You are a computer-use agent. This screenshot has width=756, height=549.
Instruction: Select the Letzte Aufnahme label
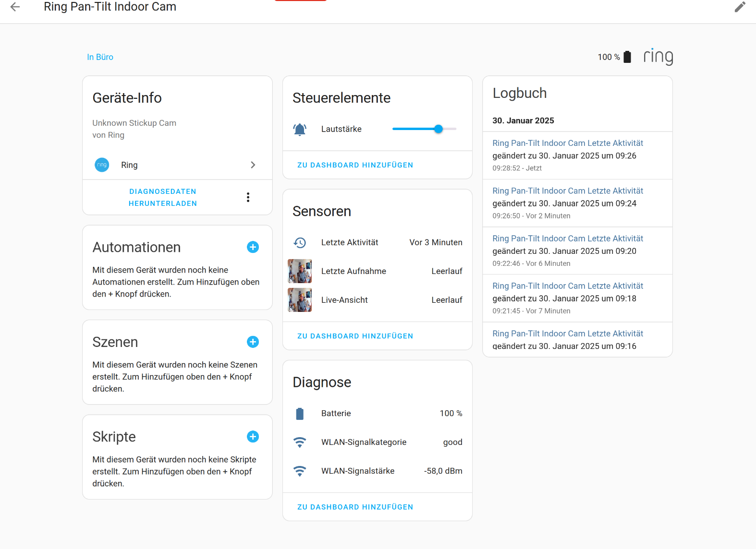[354, 271]
